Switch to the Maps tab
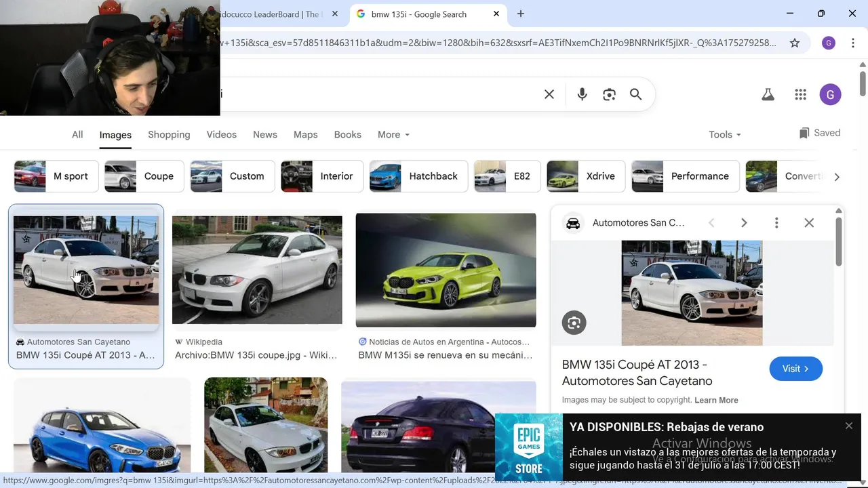868x488 pixels. 306,134
